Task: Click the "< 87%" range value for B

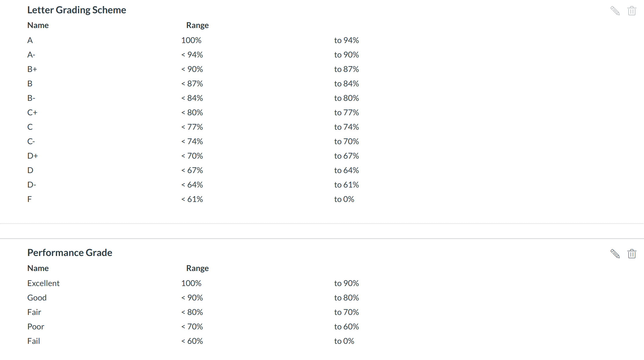Action: [192, 83]
